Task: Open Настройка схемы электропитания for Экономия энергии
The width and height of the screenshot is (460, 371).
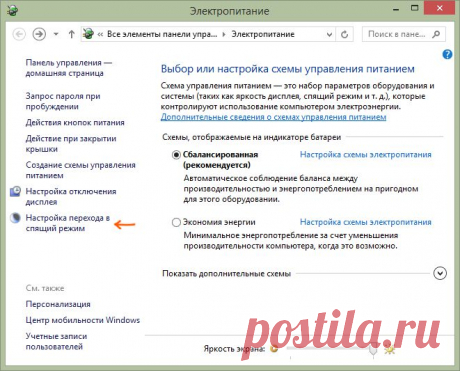Action: pos(366,222)
